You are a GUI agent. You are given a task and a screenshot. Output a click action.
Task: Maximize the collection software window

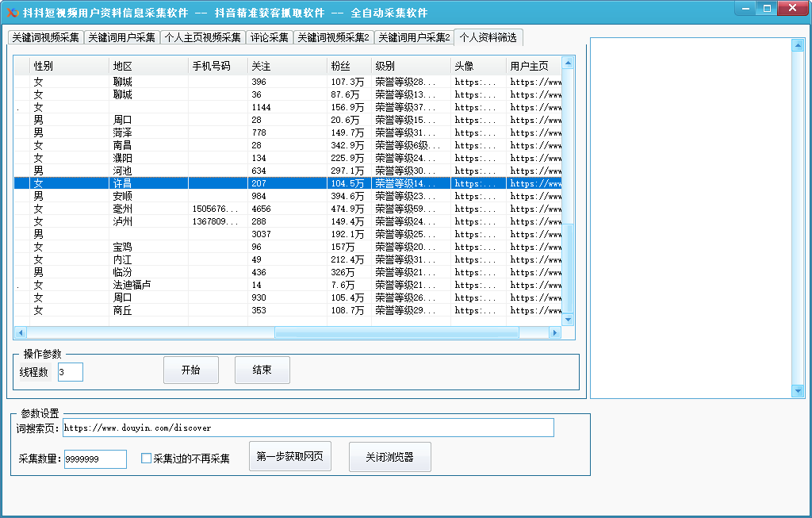pos(768,8)
